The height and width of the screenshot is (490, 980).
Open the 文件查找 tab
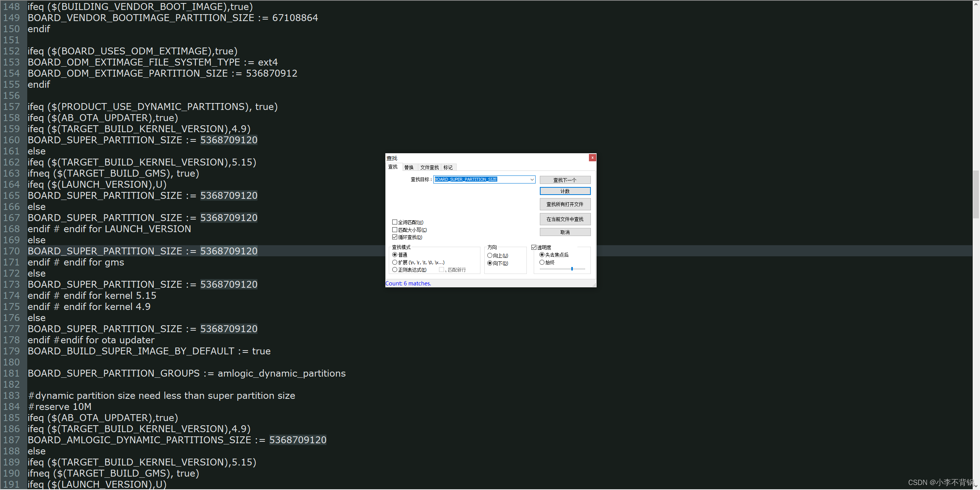429,167
